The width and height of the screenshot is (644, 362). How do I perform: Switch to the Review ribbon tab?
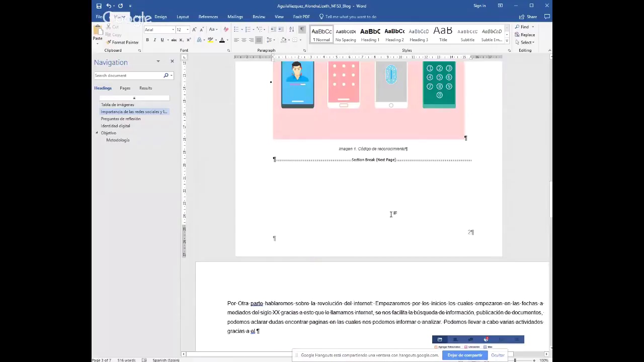coord(259,17)
